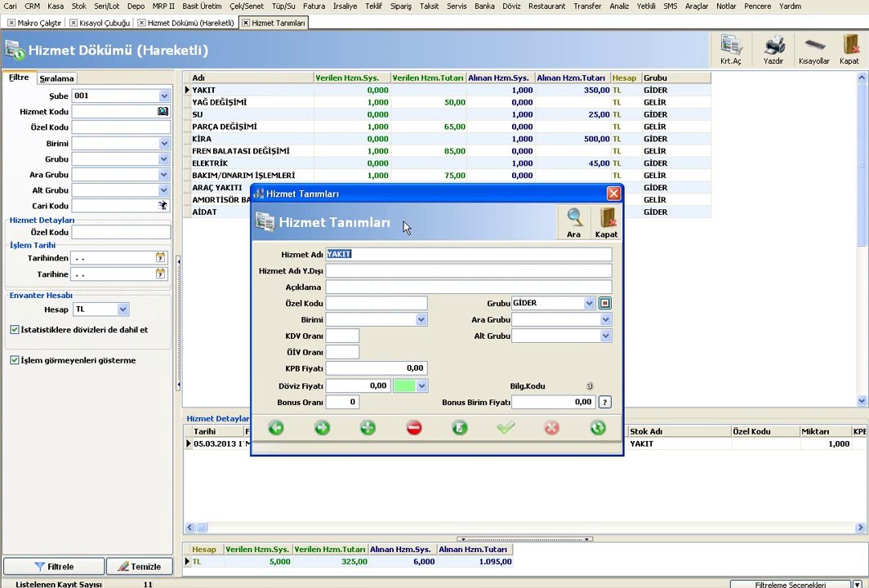Open the Kısayollar shortcuts icon

click(813, 50)
